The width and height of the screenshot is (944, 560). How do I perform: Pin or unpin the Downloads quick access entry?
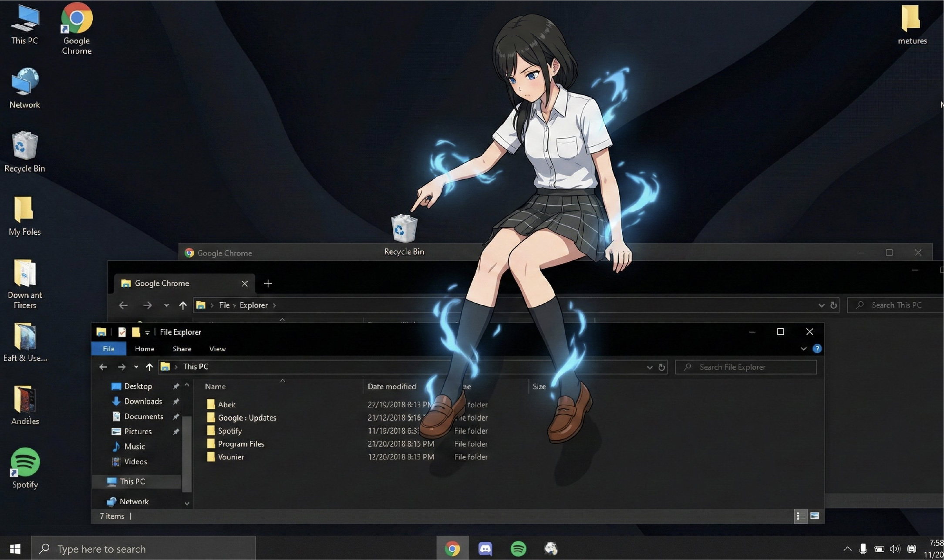pos(176,401)
